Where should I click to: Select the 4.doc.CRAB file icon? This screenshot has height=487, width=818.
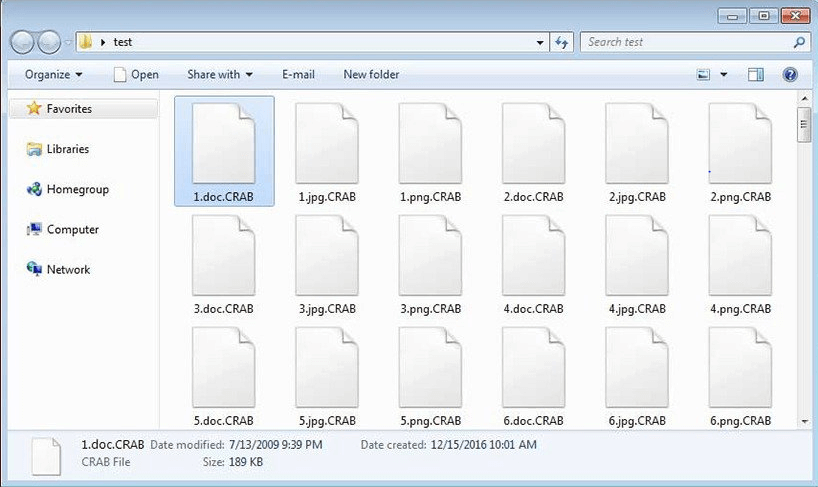click(x=533, y=255)
